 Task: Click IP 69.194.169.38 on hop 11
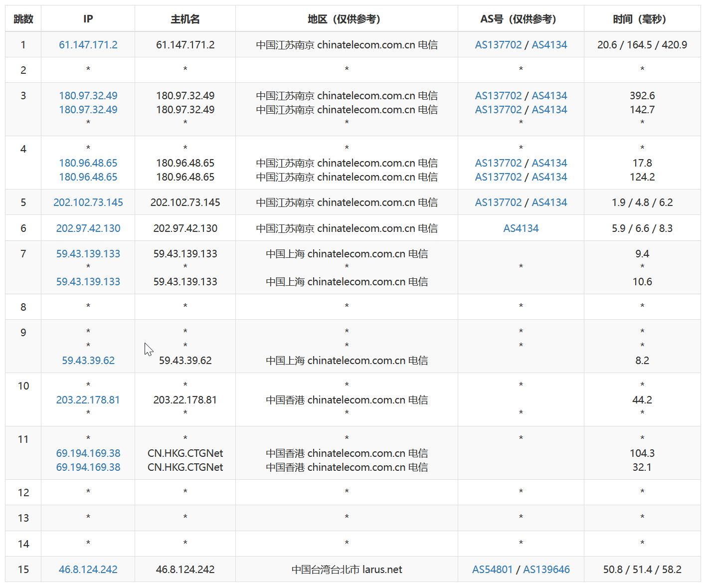(88, 453)
